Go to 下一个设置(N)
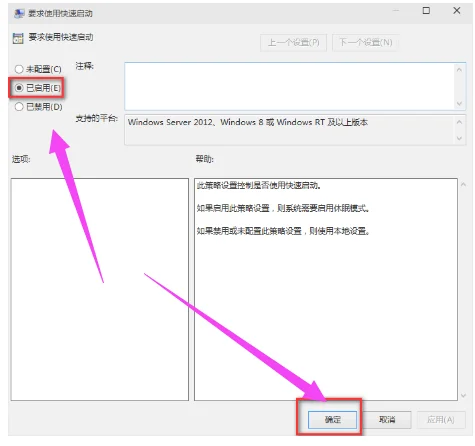475x446 pixels. (365, 42)
